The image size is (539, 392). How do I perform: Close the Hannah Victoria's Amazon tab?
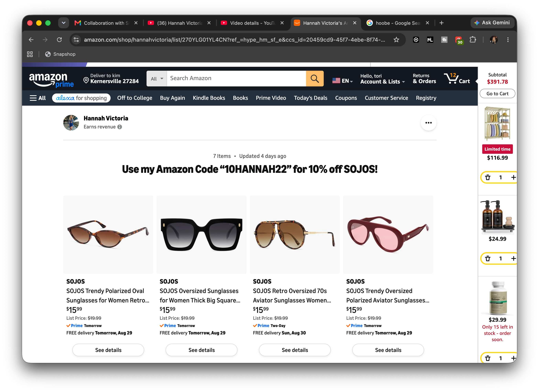(x=355, y=23)
